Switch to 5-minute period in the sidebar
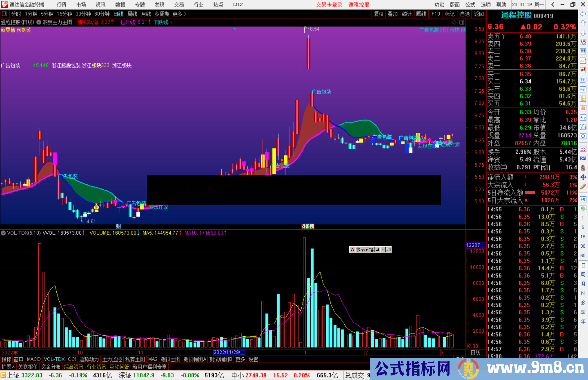The height and width of the screenshot is (380, 588). click(583, 227)
